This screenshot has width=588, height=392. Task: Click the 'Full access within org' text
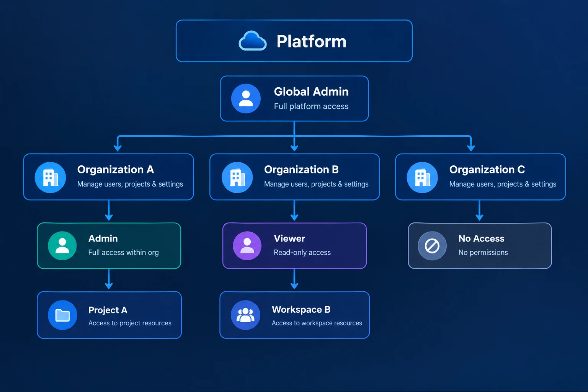tap(123, 253)
